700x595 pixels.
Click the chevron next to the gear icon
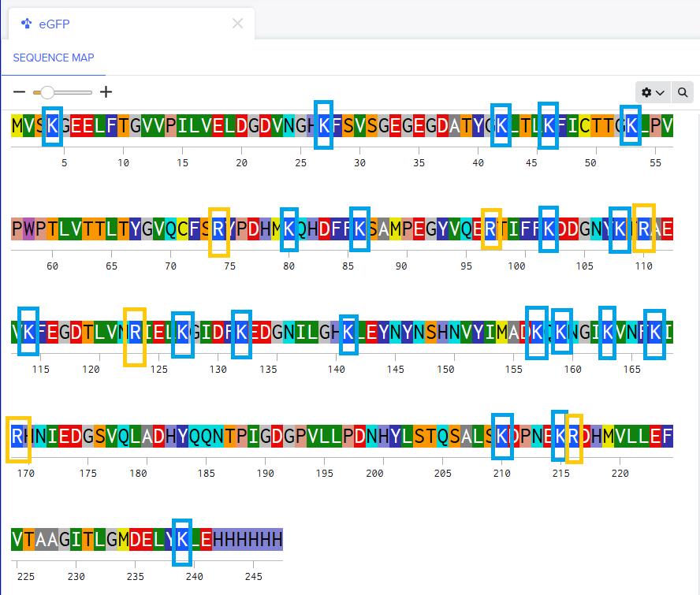pos(661,92)
